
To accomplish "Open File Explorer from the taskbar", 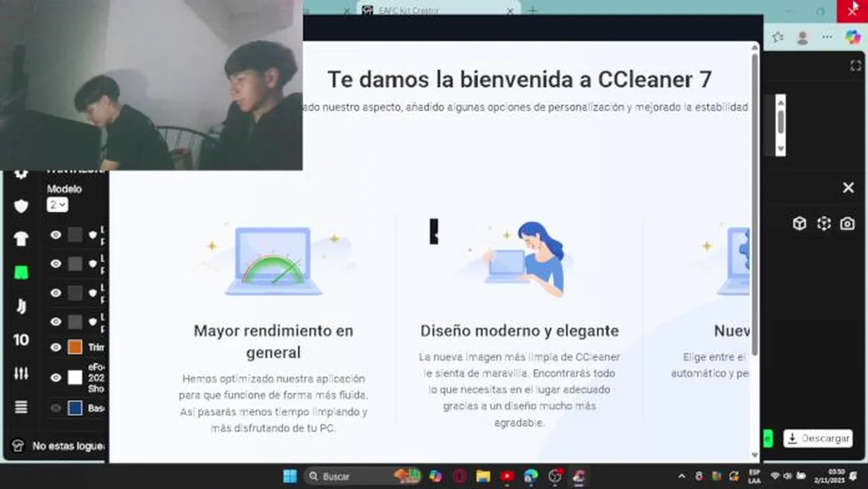I will [483, 476].
